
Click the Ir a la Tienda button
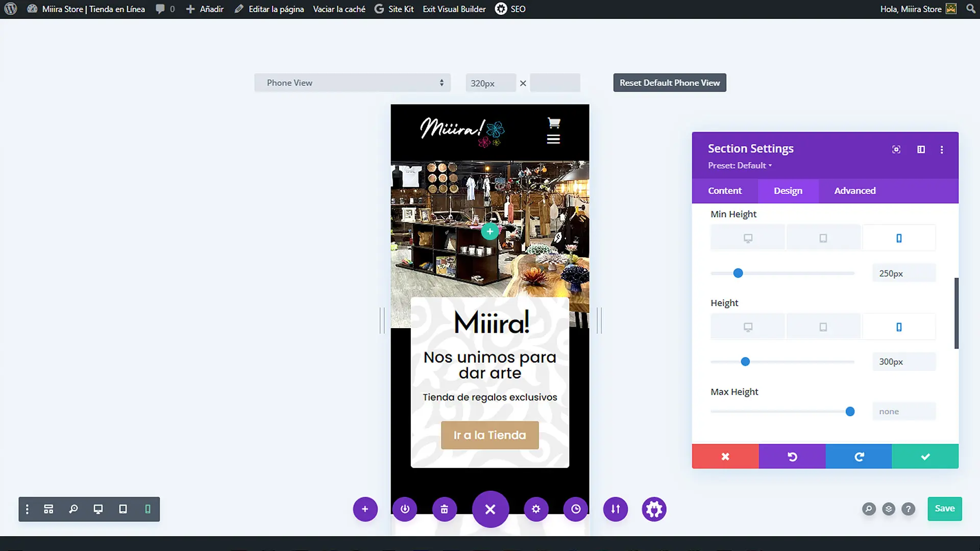click(x=489, y=435)
